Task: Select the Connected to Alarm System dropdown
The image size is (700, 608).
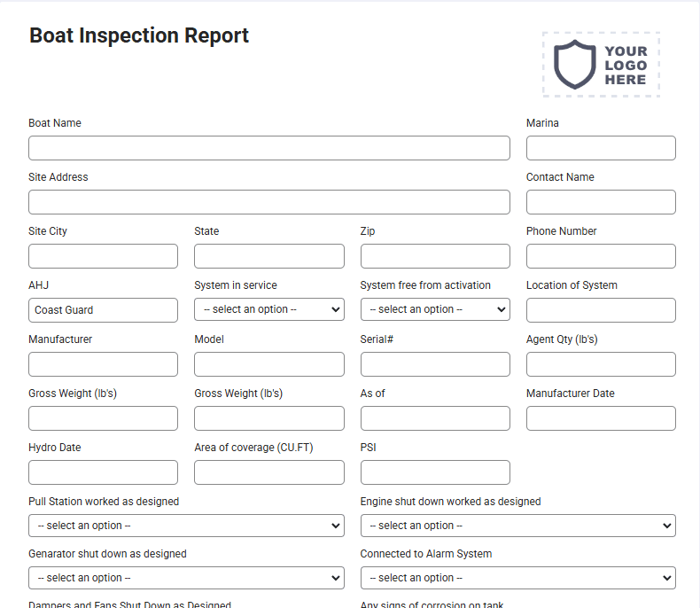Action: coord(517,578)
